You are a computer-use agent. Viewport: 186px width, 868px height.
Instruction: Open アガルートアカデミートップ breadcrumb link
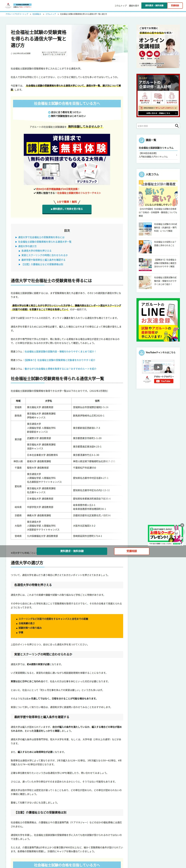(17, 14)
